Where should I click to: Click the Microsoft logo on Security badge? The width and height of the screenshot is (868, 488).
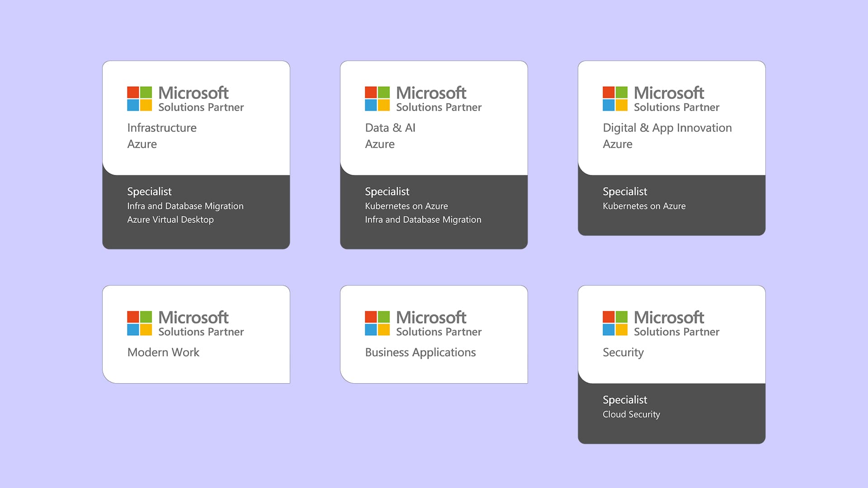(x=615, y=323)
